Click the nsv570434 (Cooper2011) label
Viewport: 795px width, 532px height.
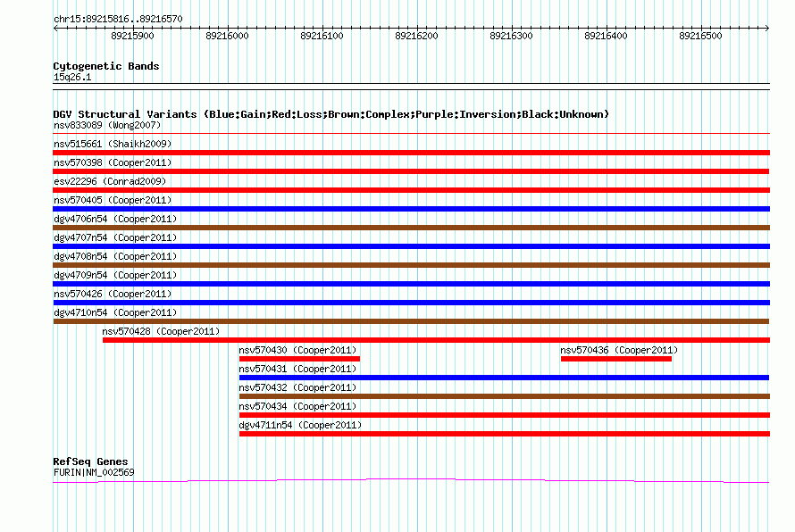(297, 406)
